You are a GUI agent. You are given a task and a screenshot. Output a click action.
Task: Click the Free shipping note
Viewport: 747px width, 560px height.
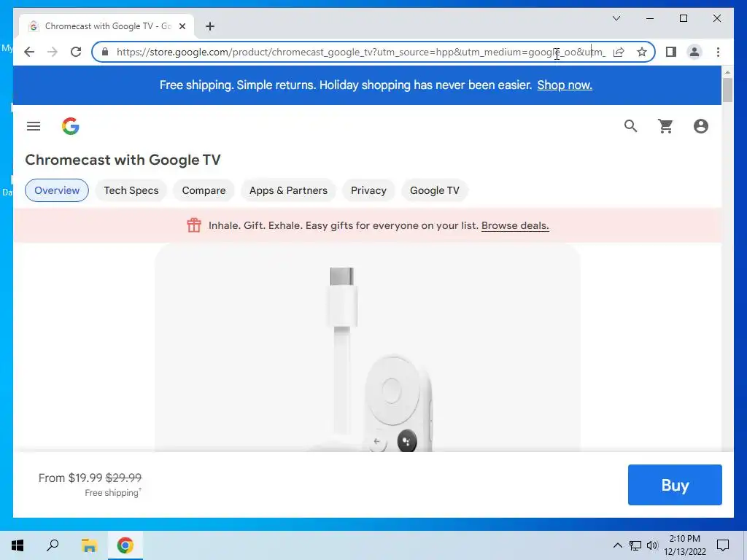(x=113, y=493)
